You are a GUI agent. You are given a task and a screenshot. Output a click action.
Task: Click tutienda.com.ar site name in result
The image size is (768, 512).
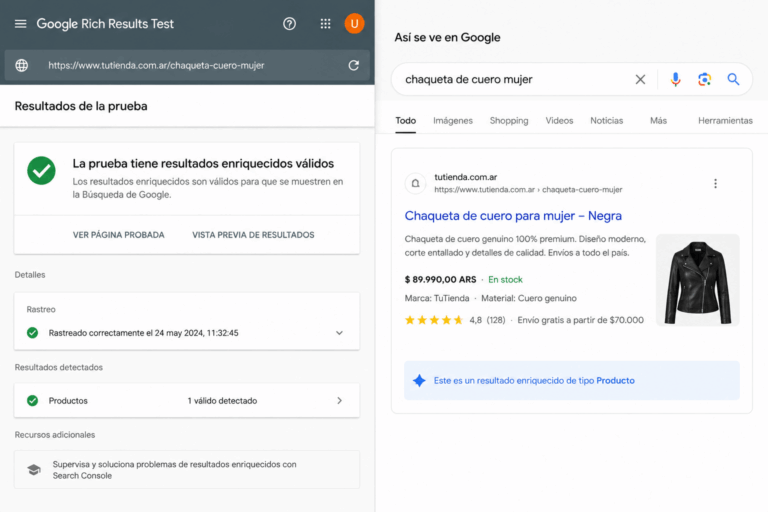(465, 177)
